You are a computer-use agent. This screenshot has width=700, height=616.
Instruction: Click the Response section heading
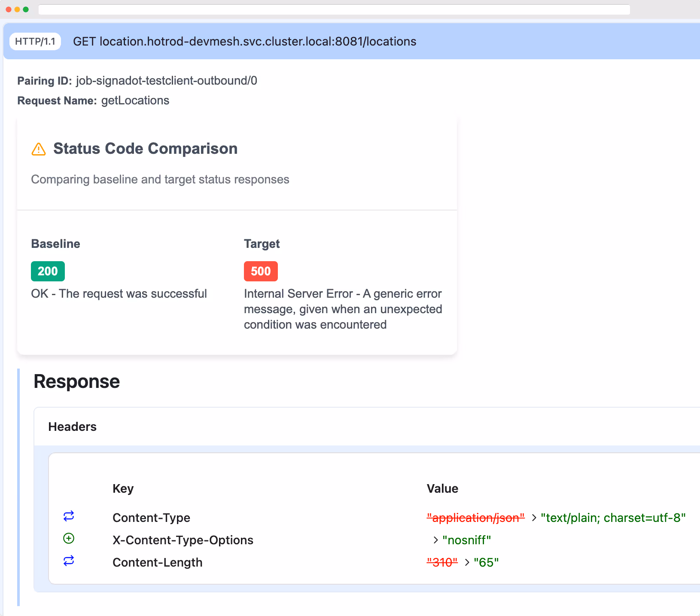(77, 381)
